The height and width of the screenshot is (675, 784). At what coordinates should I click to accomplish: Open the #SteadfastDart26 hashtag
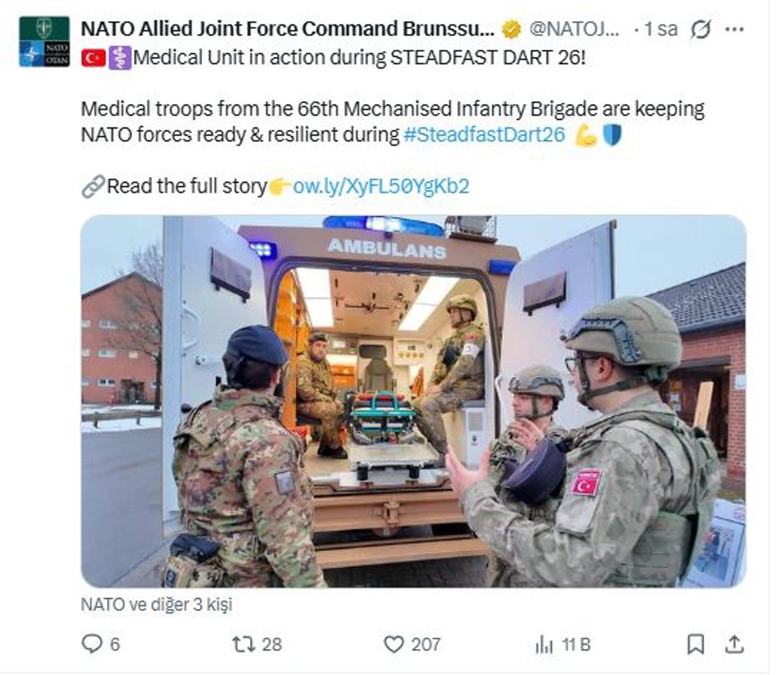point(484,135)
